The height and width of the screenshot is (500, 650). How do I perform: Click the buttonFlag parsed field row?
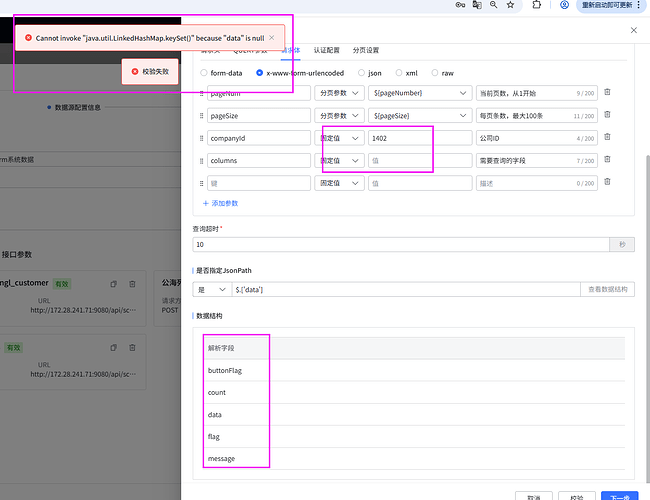pos(414,370)
